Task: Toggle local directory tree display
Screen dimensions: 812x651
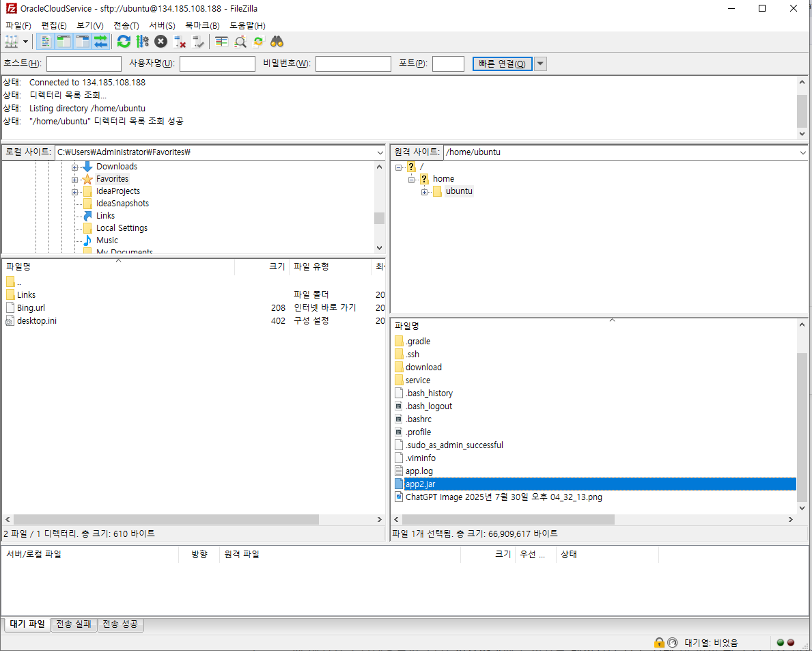Action: [64, 42]
